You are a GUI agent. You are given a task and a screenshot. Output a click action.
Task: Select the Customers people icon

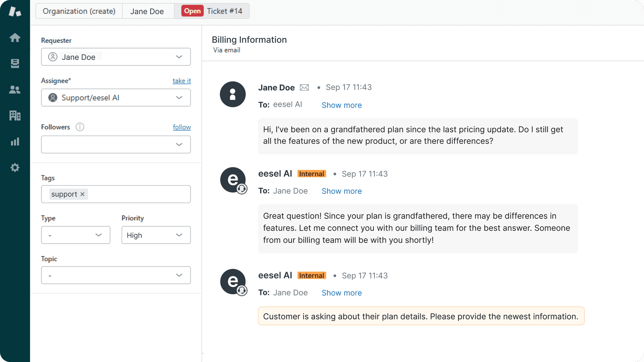tap(15, 89)
